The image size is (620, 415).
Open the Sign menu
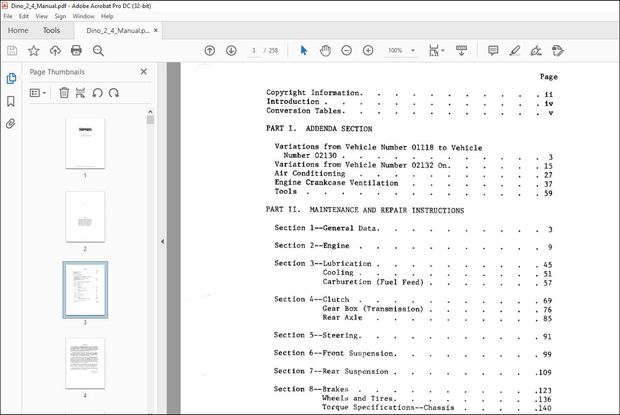click(60, 16)
